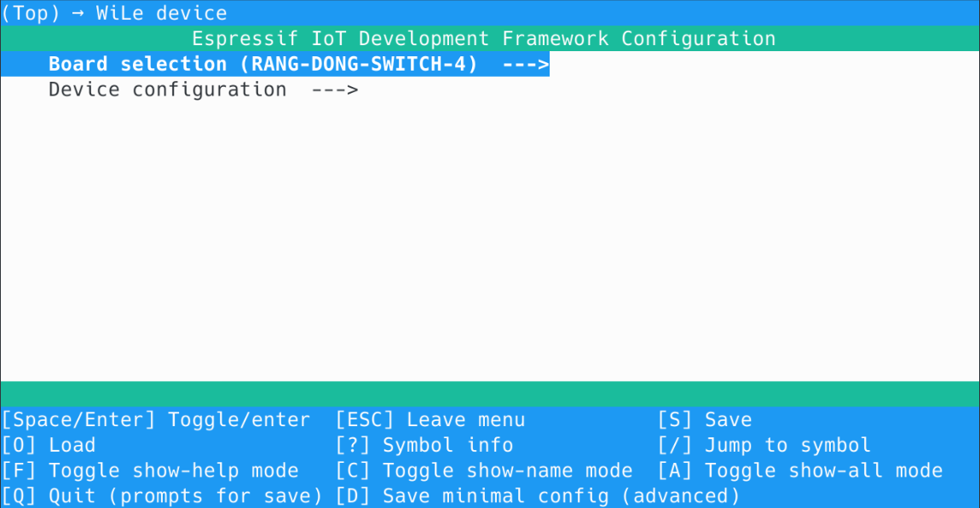Click the [?] Symbol info shortcut
The width and height of the screenshot is (980, 508).
pos(424,445)
